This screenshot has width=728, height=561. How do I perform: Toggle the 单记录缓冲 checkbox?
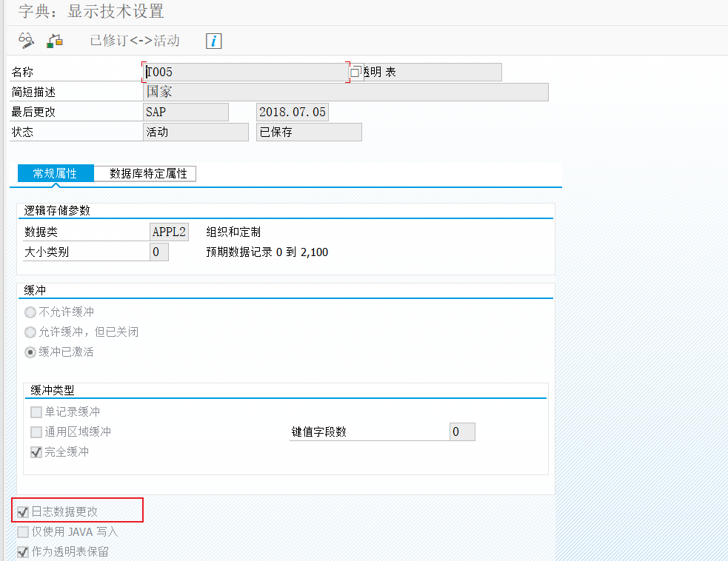36,411
